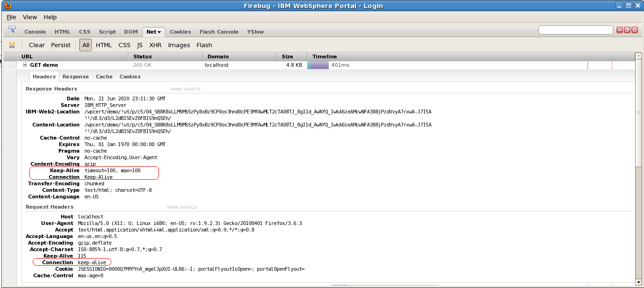Viewport: 644px width, 288px height.
Task: Collapse the GET demo request entry
Action: point(26,65)
